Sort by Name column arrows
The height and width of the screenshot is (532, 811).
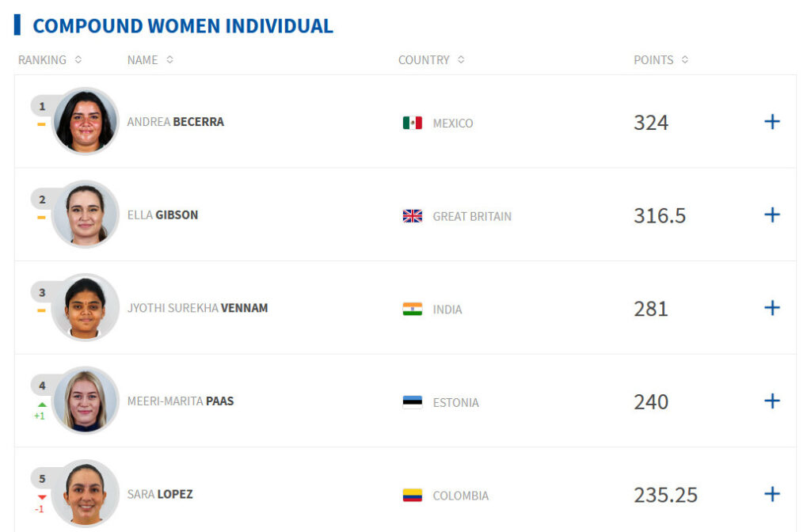coord(169,59)
